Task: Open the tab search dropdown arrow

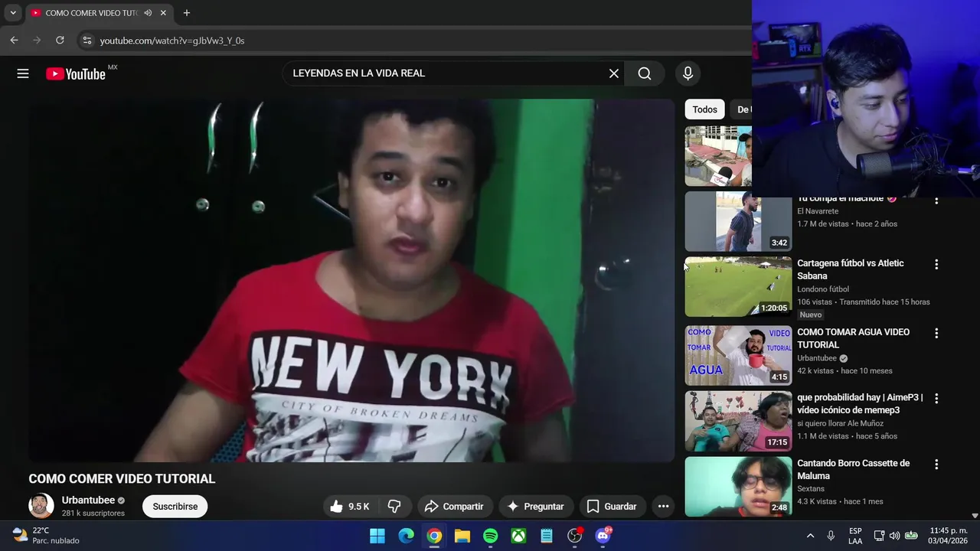Action: 13,13
